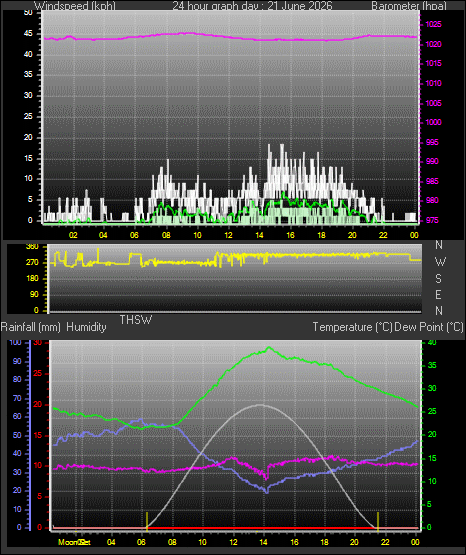
Task: Select the 'Dew Point (°C)' heading
Action: (x=429, y=327)
